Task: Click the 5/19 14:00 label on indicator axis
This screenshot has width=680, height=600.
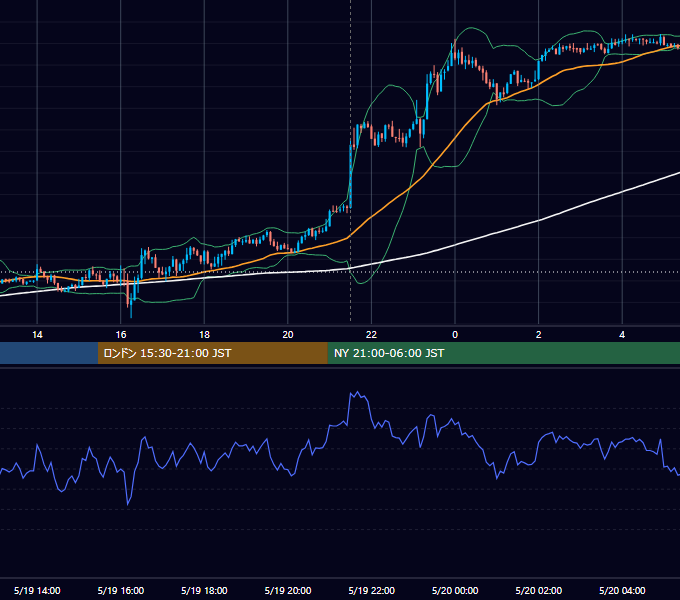Action: point(37,590)
